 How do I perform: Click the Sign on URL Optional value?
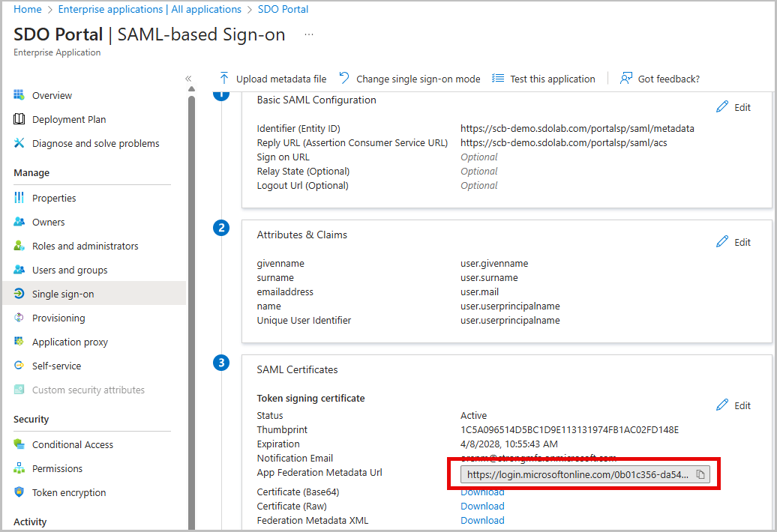coord(478,157)
